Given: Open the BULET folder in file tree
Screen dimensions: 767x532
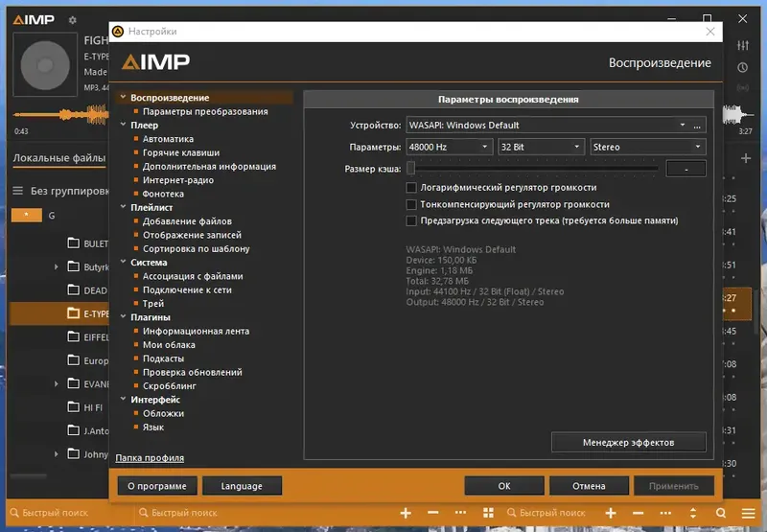Looking at the screenshot, I should (88, 243).
